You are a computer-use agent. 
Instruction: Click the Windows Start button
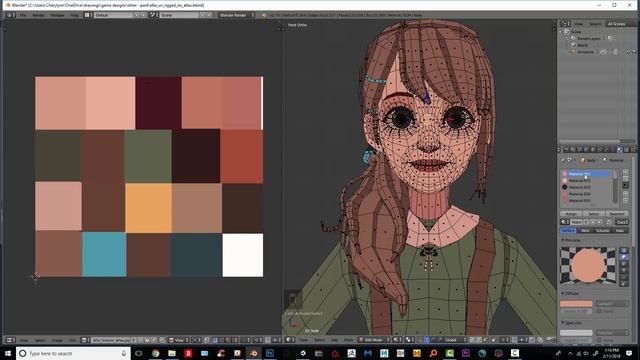tap(8, 353)
